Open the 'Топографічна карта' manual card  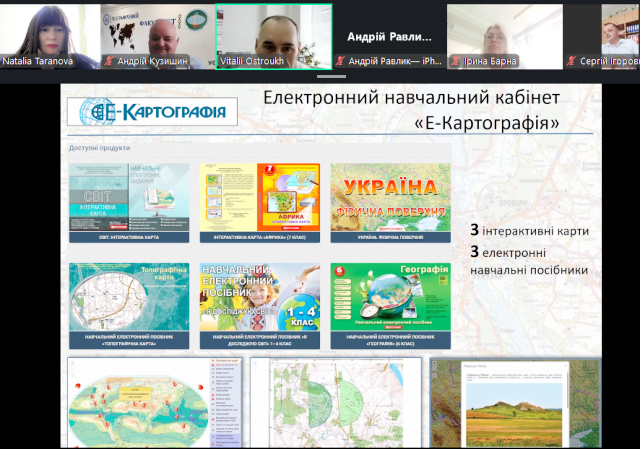click(x=129, y=306)
